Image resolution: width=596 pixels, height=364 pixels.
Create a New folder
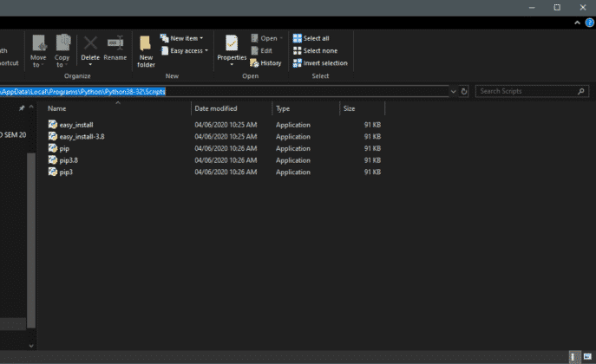point(146,50)
